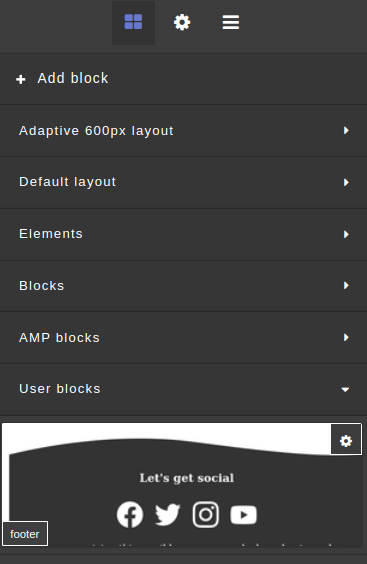Viewport: 367px width, 564px height.
Task: Open the blocks grid tab icon
Action: (x=133, y=22)
